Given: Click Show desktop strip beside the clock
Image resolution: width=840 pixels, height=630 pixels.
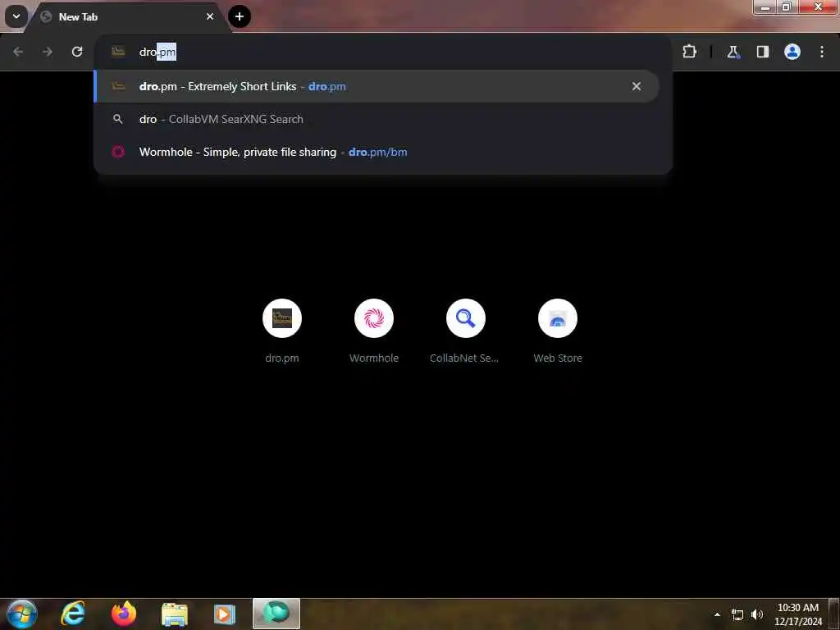Looking at the screenshot, I should click(833, 614).
